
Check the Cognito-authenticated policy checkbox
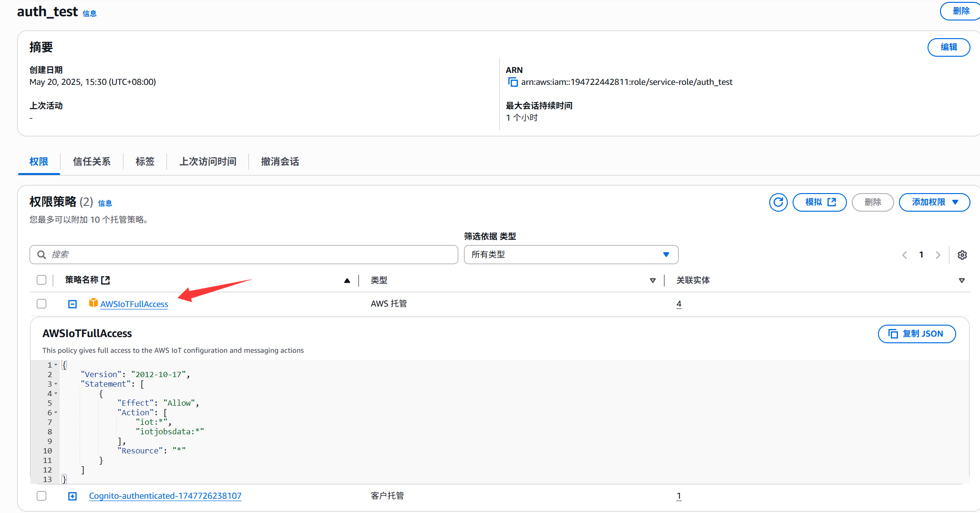(41, 496)
